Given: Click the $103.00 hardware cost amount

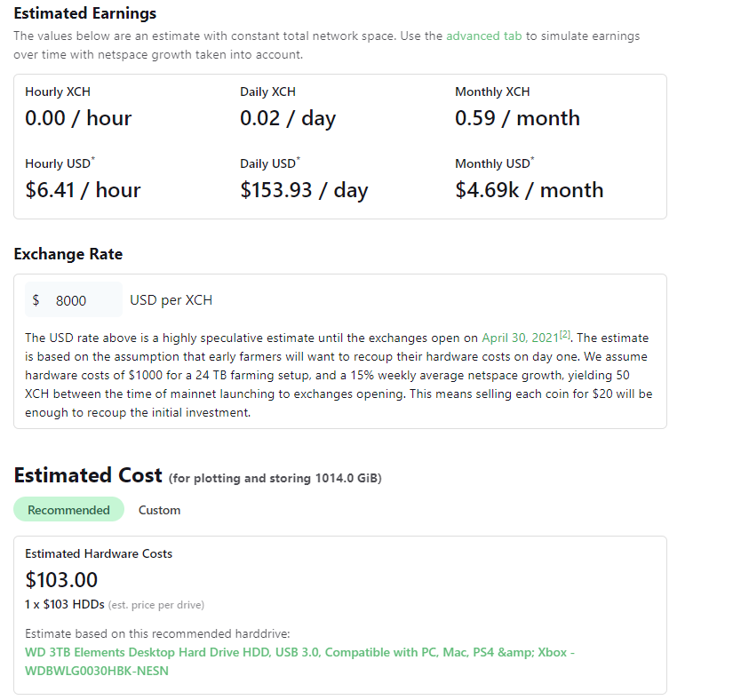Looking at the screenshot, I should point(61,580).
